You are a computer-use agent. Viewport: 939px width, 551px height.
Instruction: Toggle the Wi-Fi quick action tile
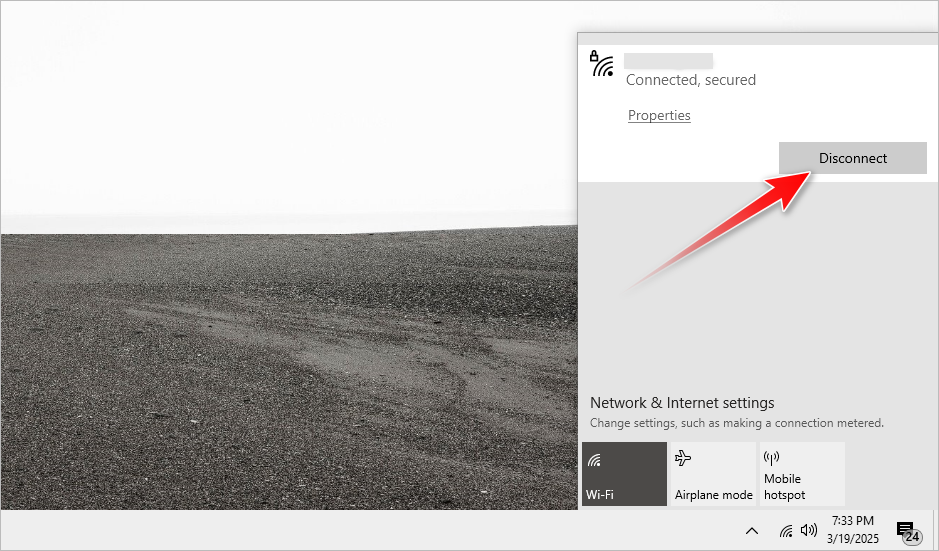click(624, 474)
